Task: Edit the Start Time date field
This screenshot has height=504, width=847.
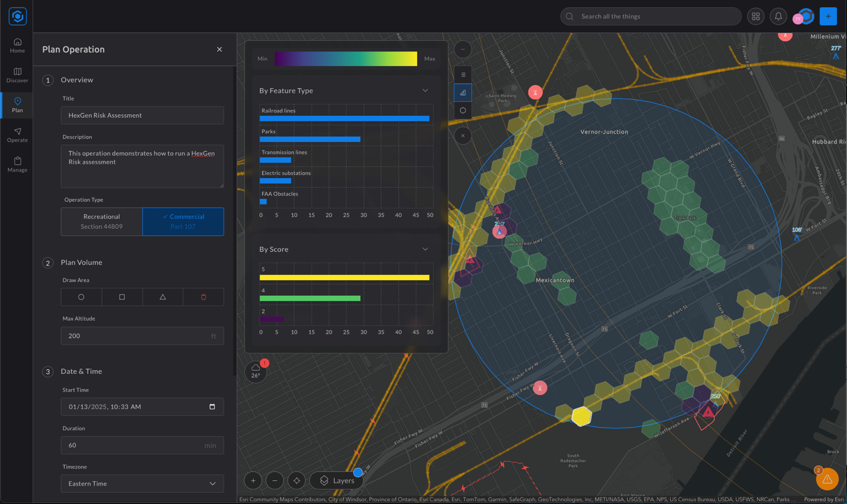Action: pos(142,406)
